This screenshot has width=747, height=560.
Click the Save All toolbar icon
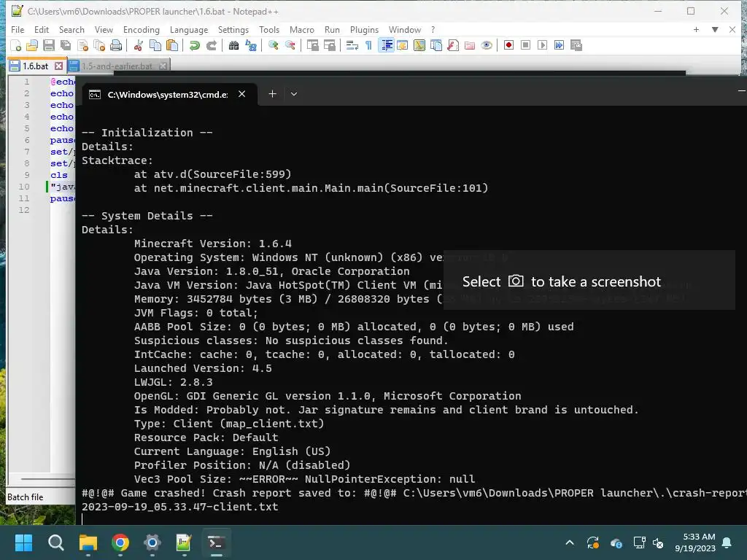[x=65, y=45]
